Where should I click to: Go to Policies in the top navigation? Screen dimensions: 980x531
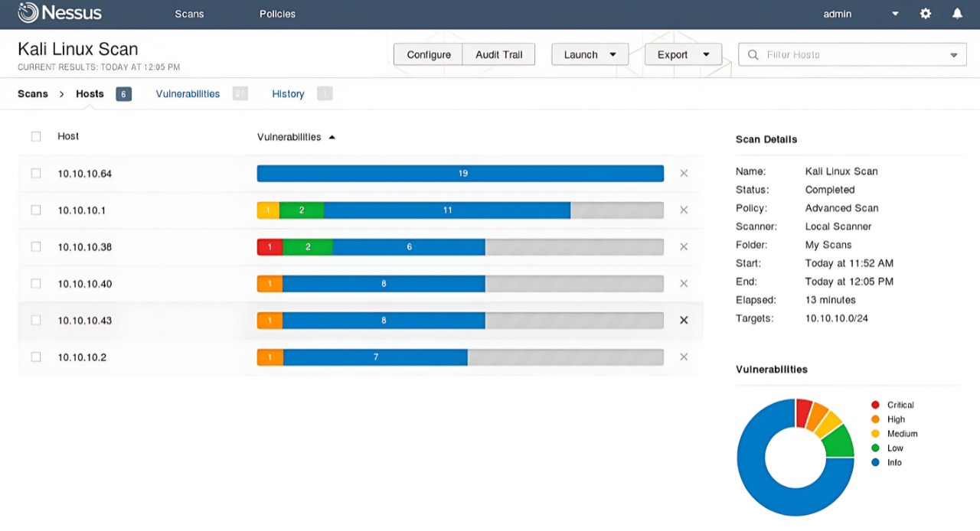tap(277, 14)
